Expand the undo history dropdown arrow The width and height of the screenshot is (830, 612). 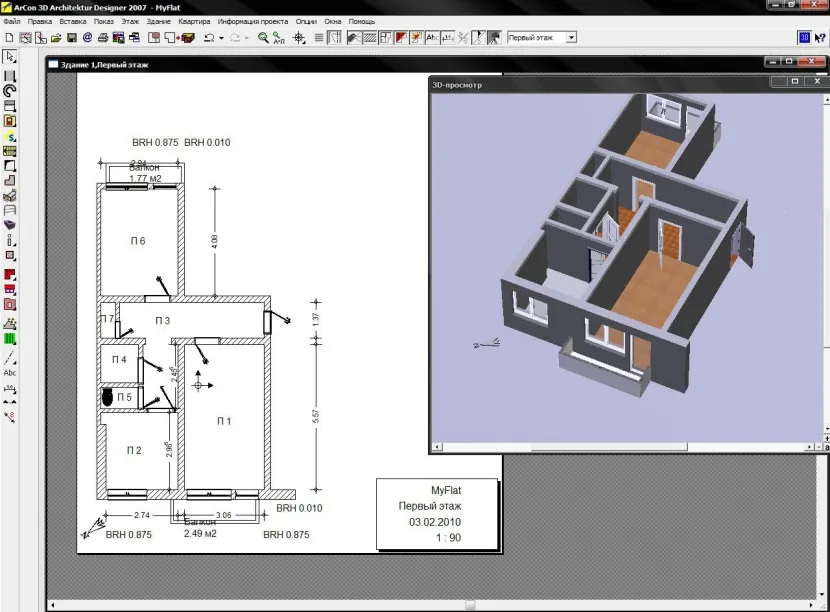pos(220,38)
